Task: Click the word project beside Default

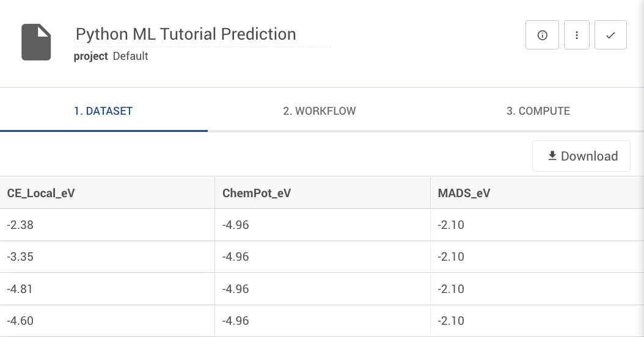Action: 90,56
